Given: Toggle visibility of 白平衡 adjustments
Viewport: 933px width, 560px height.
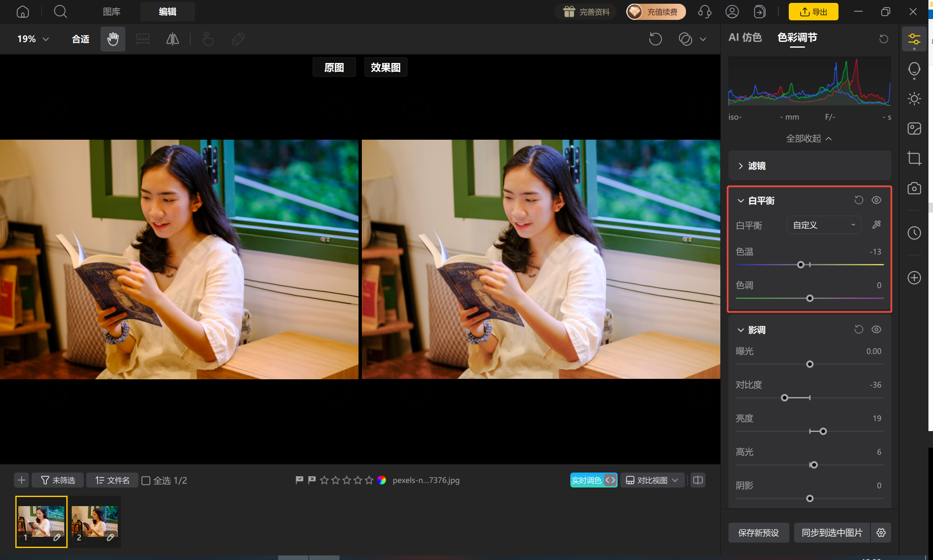Looking at the screenshot, I should [876, 200].
